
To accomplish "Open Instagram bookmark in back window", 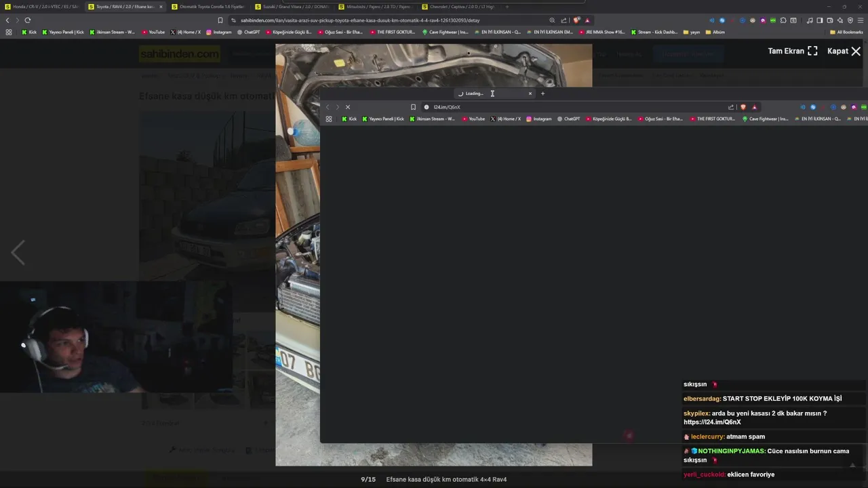I will pyautogui.click(x=218, y=32).
